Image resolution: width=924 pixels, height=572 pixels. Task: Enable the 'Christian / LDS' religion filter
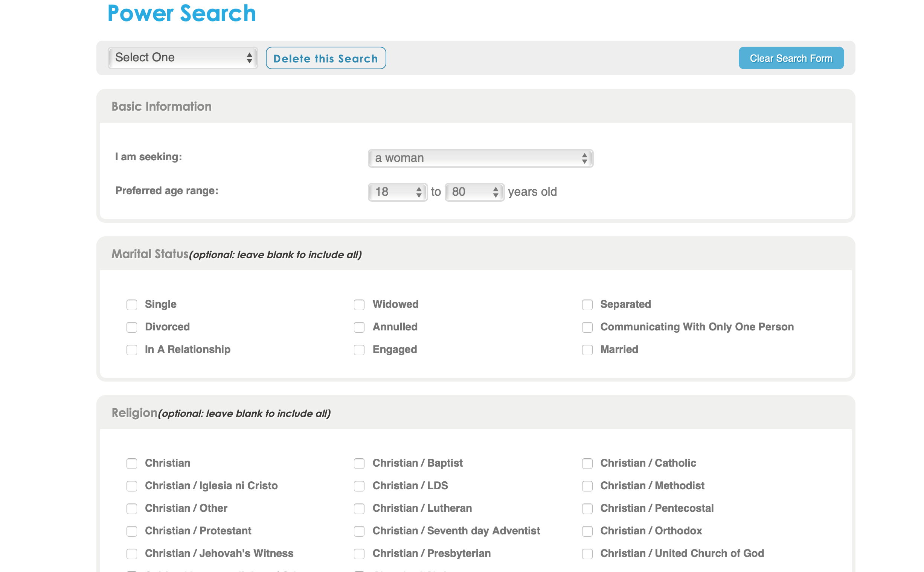point(359,485)
